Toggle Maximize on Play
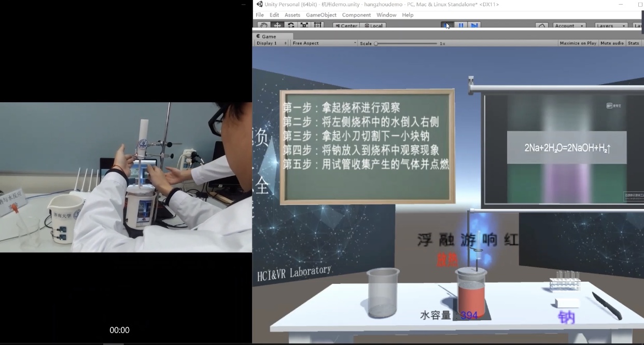The height and width of the screenshot is (345, 644). (x=578, y=43)
